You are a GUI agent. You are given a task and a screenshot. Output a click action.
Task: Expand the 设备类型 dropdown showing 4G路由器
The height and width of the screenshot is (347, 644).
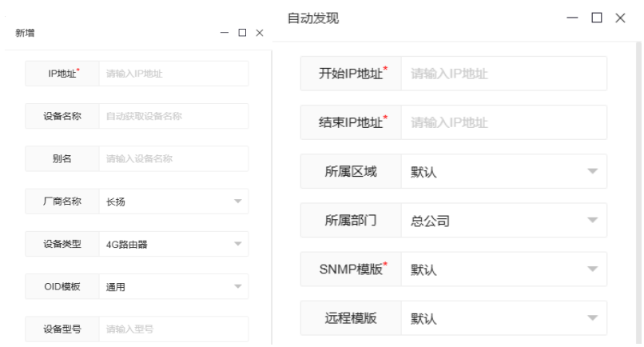coord(173,244)
